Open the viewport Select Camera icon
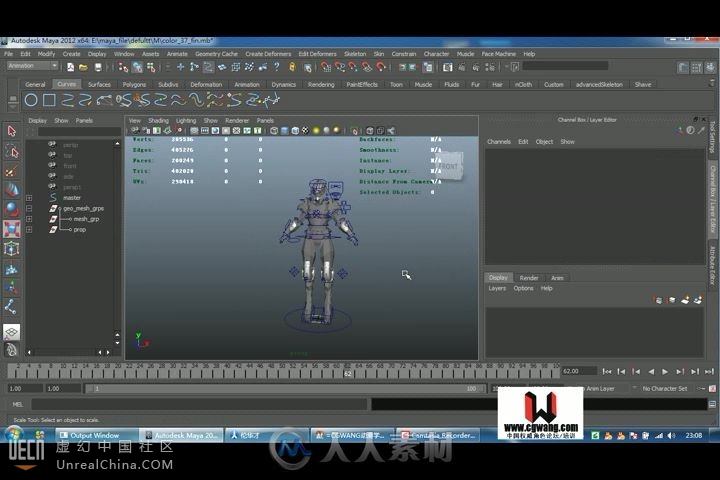Screen dimensions: 720x480 coord(135,131)
